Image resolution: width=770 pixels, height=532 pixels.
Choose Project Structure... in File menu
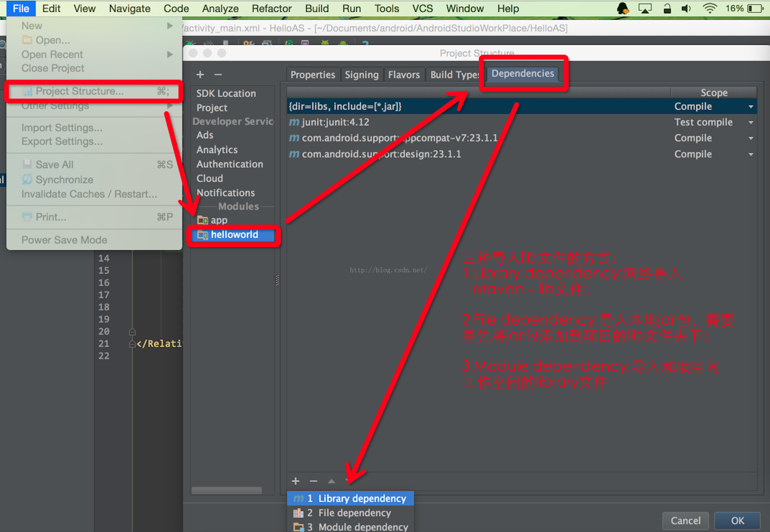[x=94, y=91]
